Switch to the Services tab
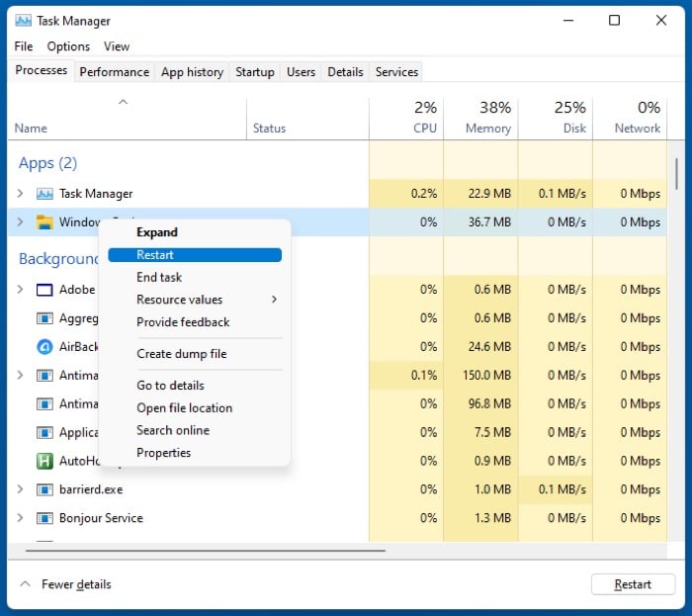 coord(396,72)
